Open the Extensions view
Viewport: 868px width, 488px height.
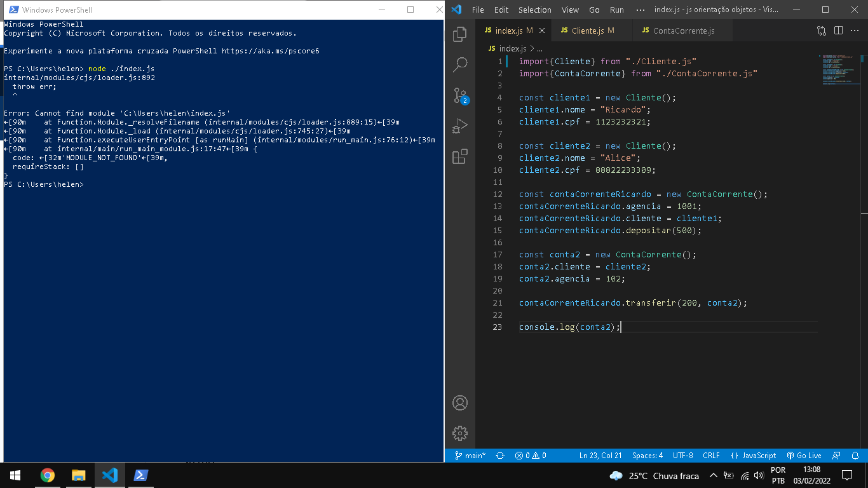point(460,156)
